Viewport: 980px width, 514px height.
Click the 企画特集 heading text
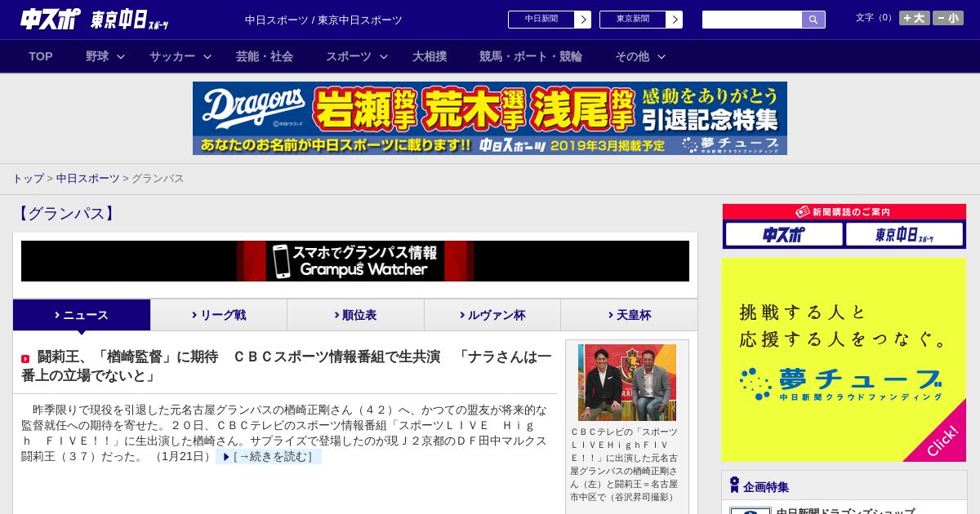coord(766,487)
